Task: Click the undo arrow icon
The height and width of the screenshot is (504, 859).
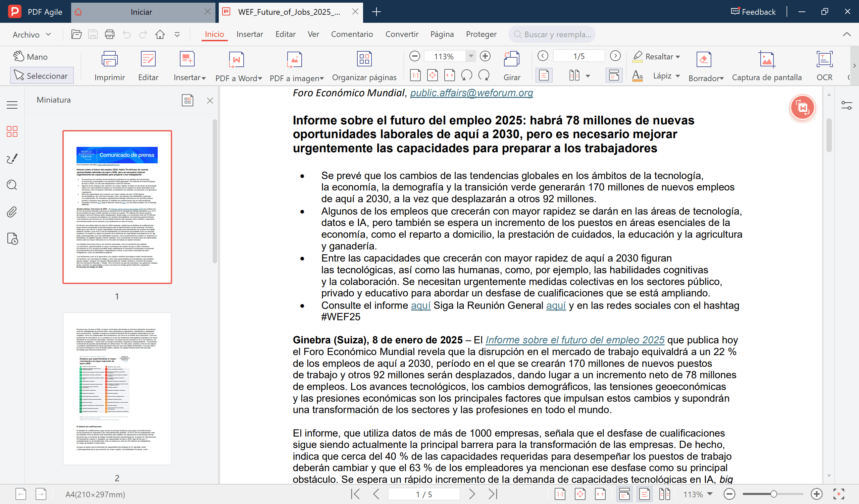Action: tap(127, 35)
